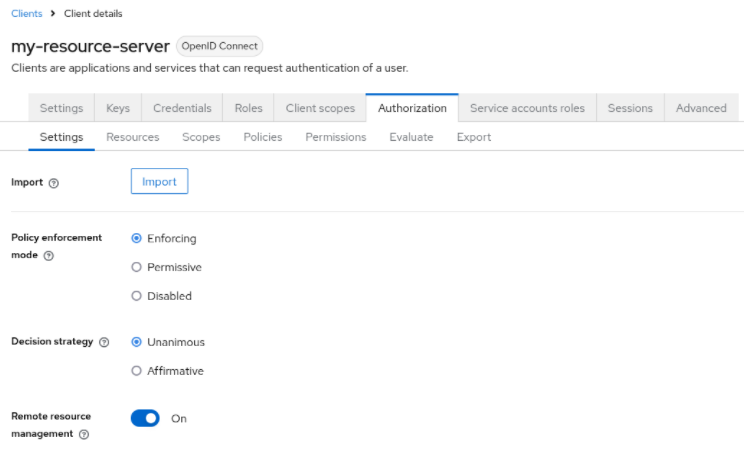The image size is (744, 460).
Task: Open the Resources sub-tab
Action: [132, 137]
